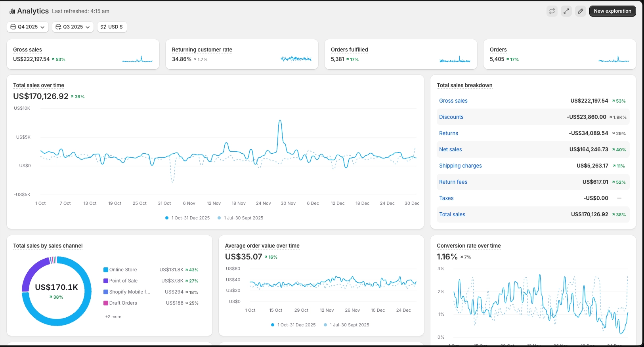
Task: Select Draft Orders channel row
Action: pyautogui.click(x=151, y=303)
